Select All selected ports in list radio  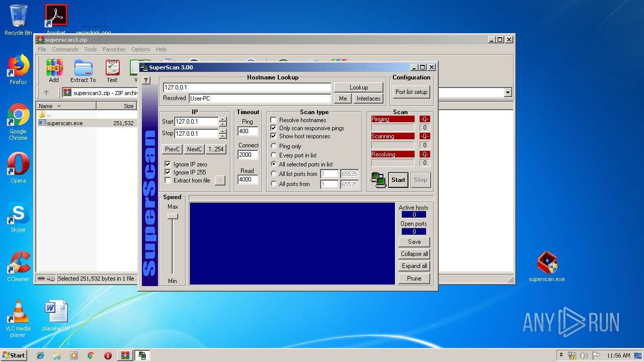pos(274,164)
